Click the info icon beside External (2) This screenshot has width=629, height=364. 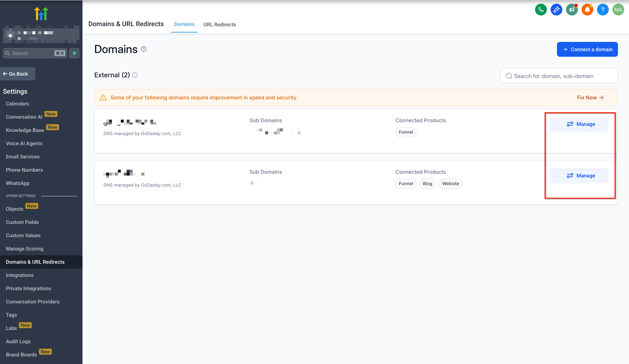[135, 75]
